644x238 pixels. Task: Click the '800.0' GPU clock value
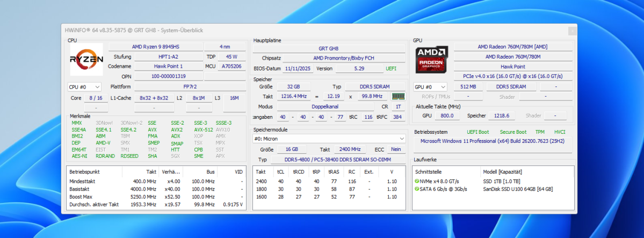tap(447, 116)
